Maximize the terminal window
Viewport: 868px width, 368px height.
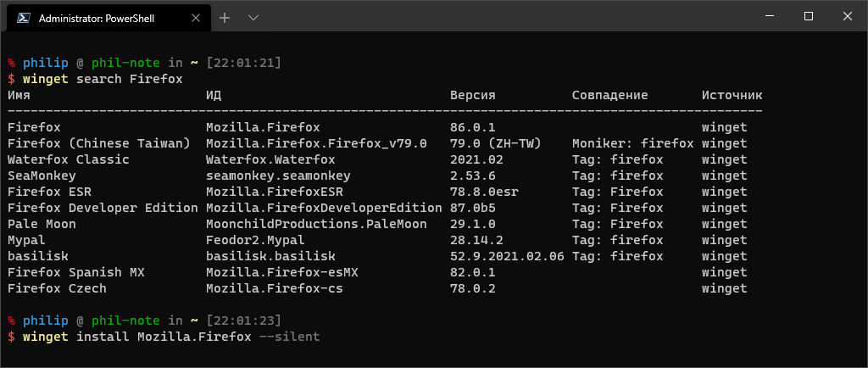tap(808, 16)
